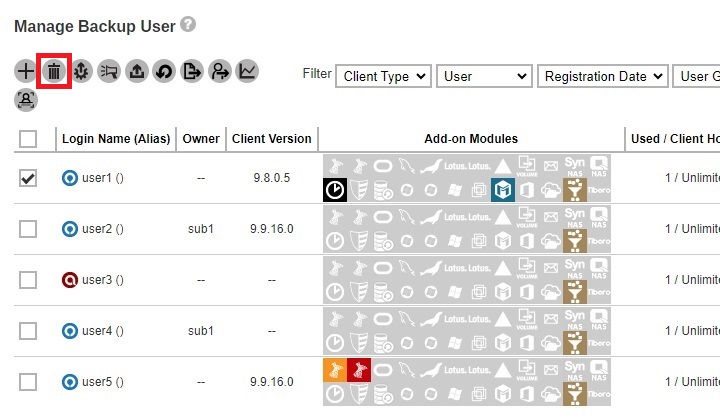Image resolution: width=720 pixels, height=420 pixels.
Task: Open user4 backup user entry
Action: 102,330
